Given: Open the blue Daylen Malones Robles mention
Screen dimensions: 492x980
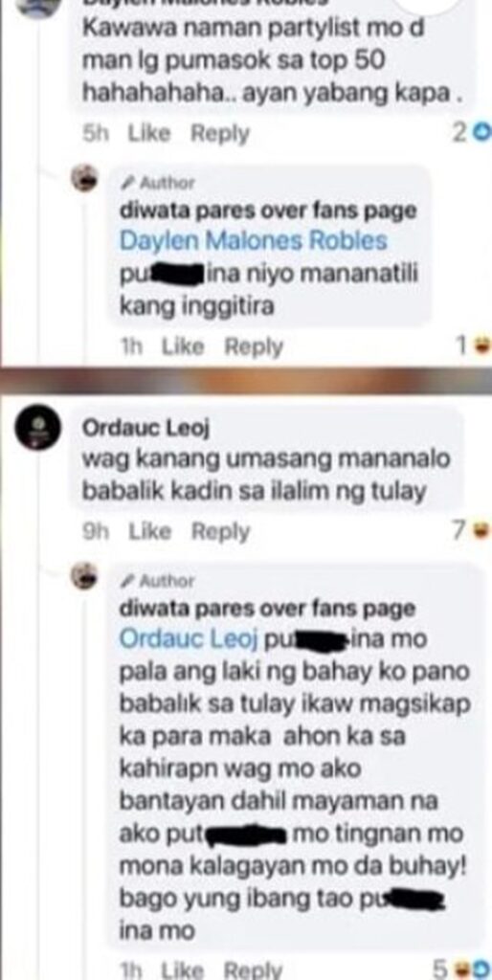Looking at the screenshot, I should pyautogui.click(x=254, y=241).
